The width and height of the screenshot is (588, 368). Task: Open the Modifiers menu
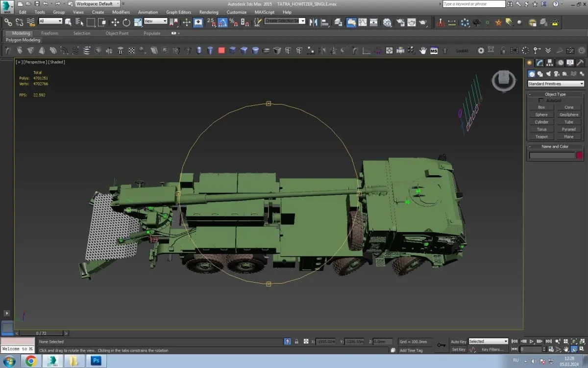click(121, 12)
